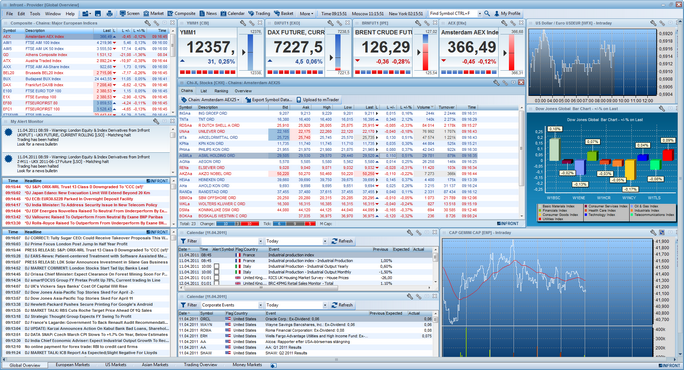Open the Basket window from toolbar
Viewport: 684px width, 370px height.
[284, 14]
